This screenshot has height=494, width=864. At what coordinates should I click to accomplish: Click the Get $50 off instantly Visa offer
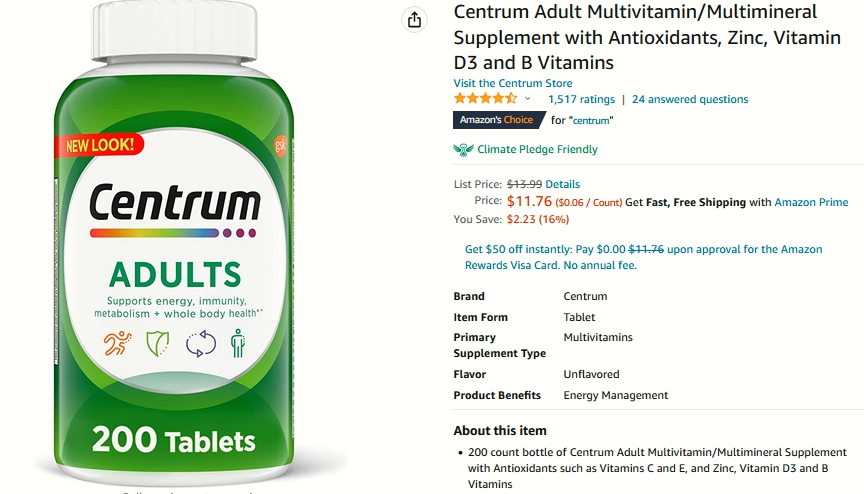pos(644,257)
